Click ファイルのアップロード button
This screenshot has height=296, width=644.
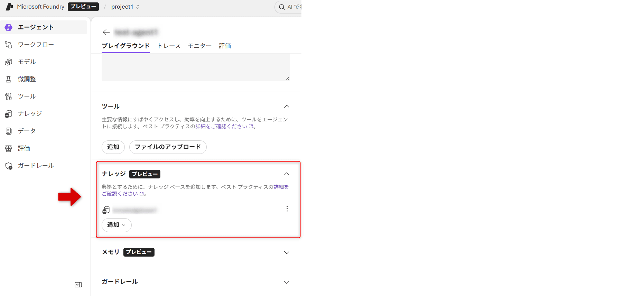point(168,147)
